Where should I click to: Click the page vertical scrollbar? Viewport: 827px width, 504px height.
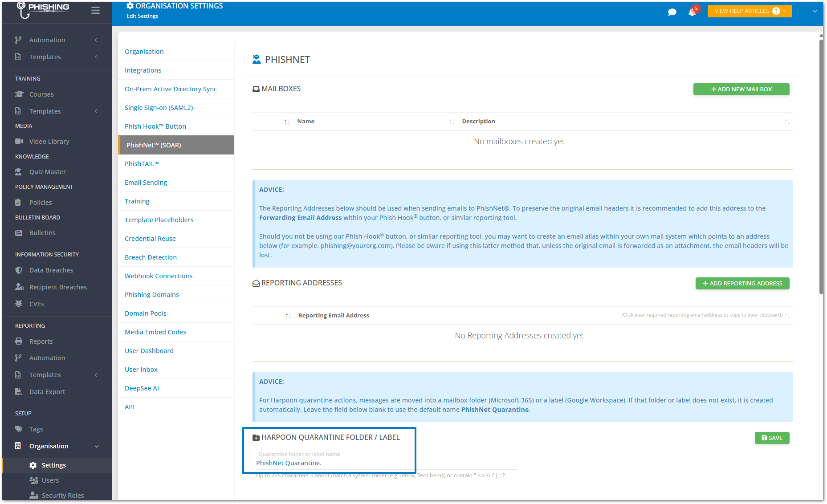(x=821, y=167)
